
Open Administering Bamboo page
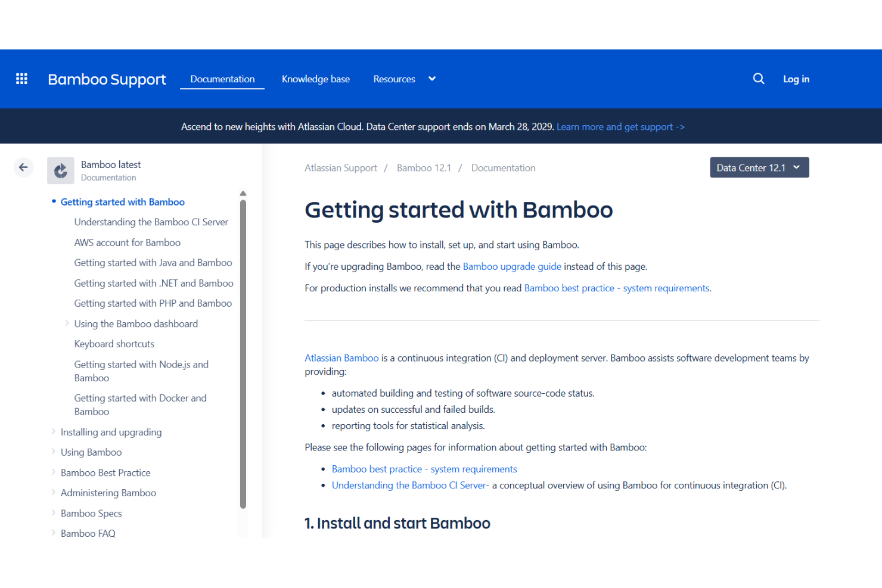tap(108, 493)
